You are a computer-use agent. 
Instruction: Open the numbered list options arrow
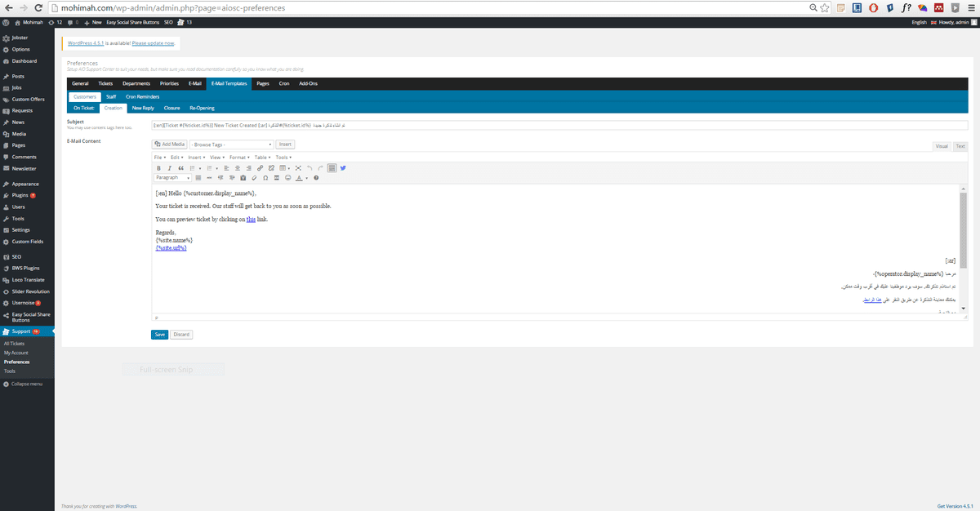tap(217, 168)
